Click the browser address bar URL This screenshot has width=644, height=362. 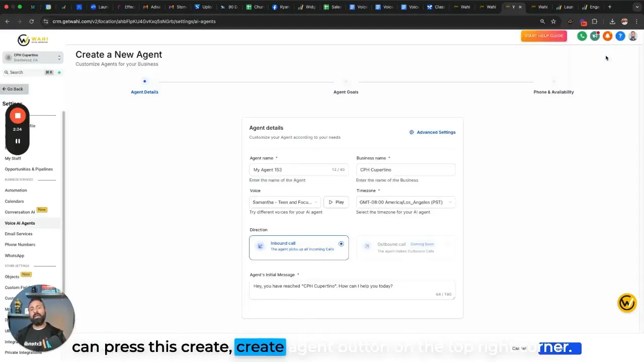134,22
